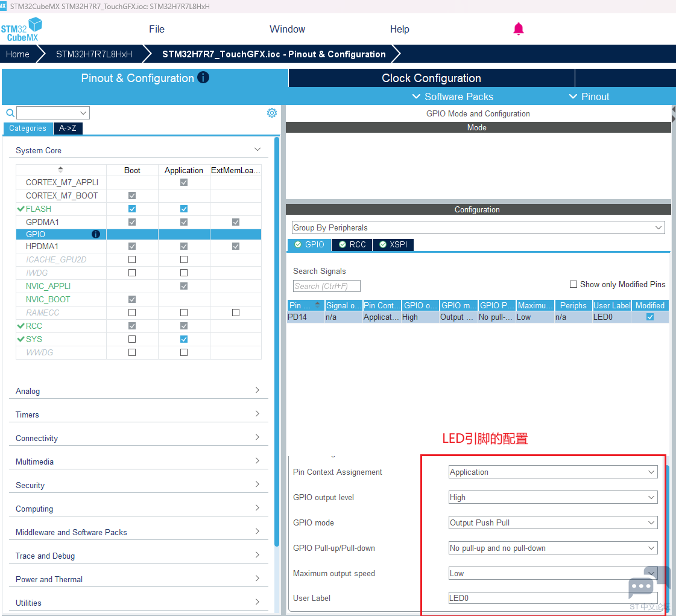The image size is (676, 616).
Task: Click the GPIO row info icon
Action: (96, 234)
